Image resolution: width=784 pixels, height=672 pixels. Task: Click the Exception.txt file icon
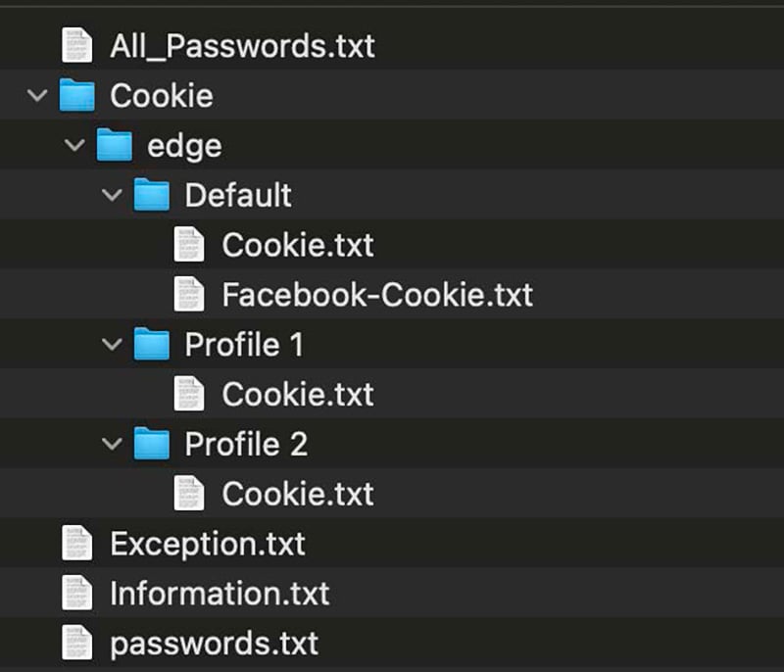(76, 543)
